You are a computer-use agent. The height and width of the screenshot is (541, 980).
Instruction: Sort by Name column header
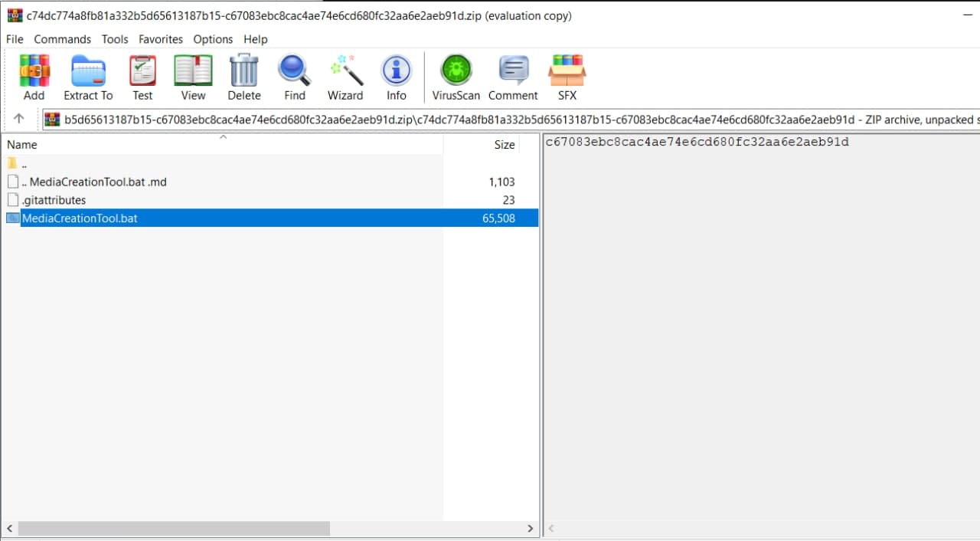click(x=224, y=144)
